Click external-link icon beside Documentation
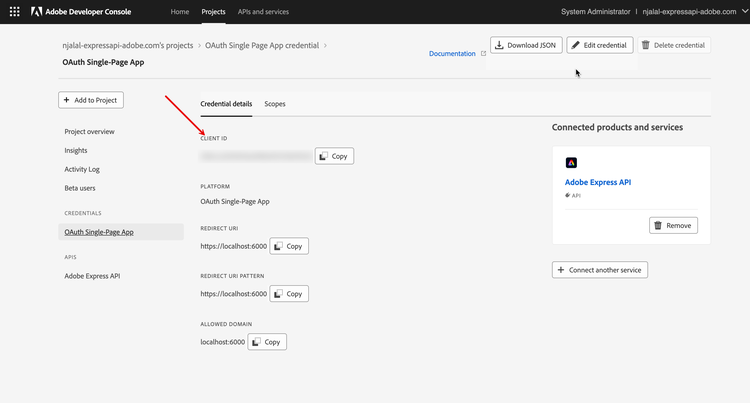750x403 pixels. pyautogui.click(x=483, y=54)
